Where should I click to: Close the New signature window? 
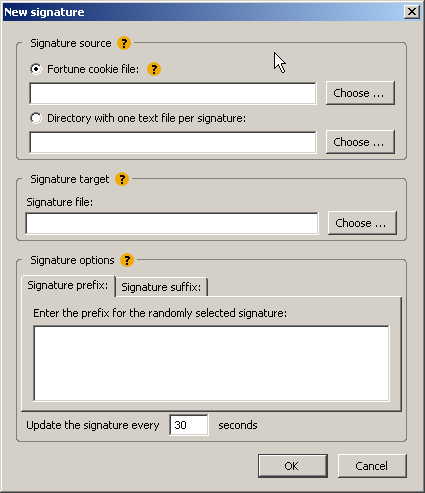click(x=412, y=12)
